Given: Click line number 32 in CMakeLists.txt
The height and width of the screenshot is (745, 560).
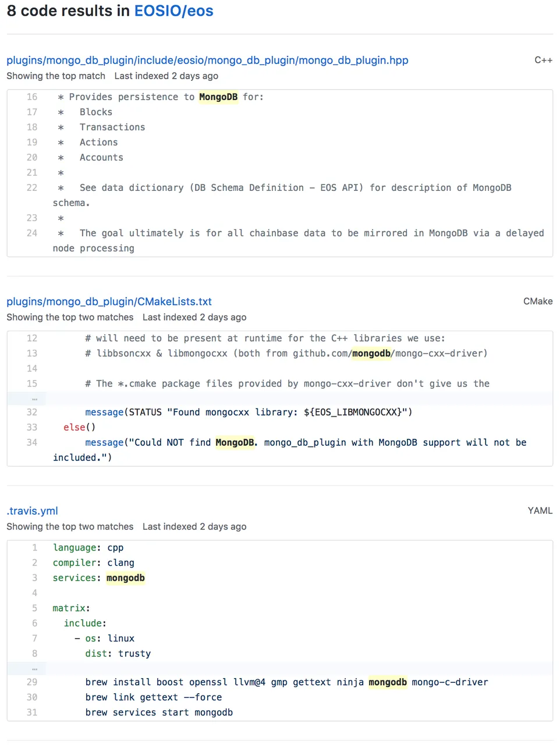Looking at the screenshot, I should click(32, 412).
